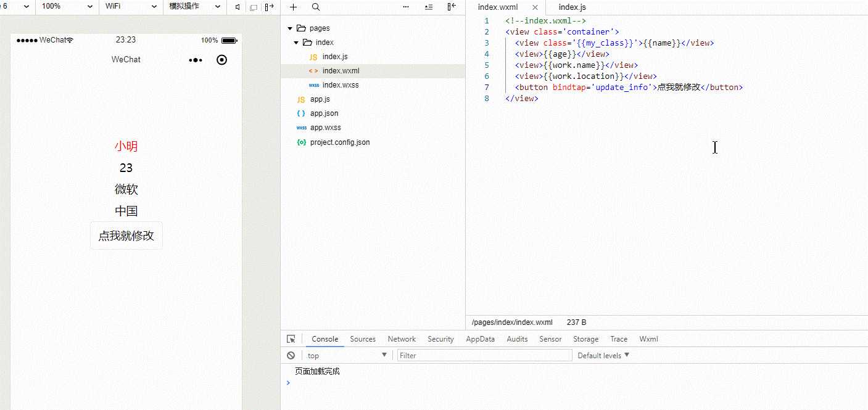Screen dimensions: 868x410
Task: Click the app.wxss file icon
Action: (302, 128)
